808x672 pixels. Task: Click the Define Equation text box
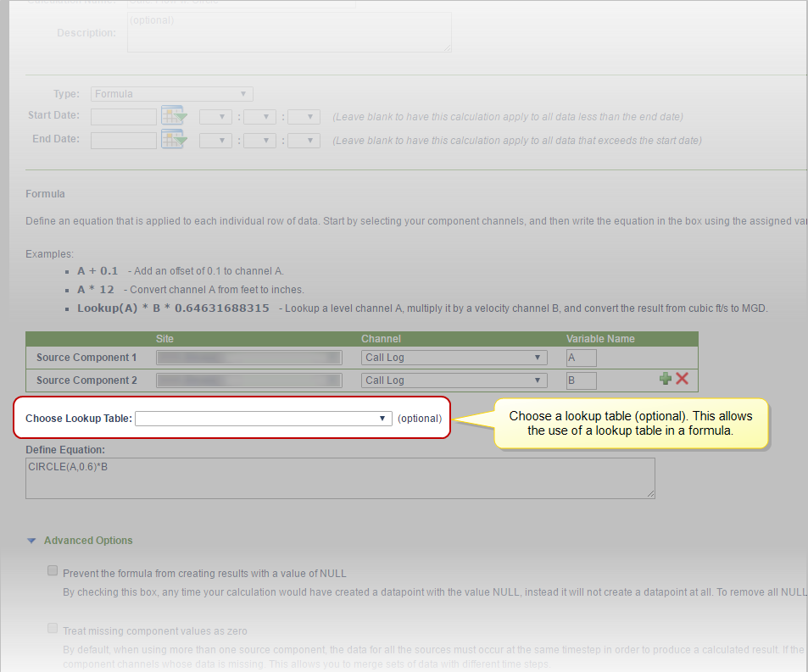click(340, 479)
